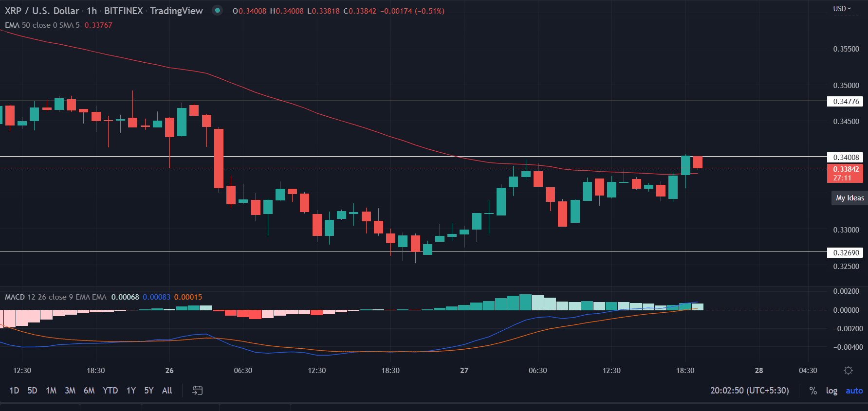Show All time range data
This screenshot has height=411, width=868.
167,391
